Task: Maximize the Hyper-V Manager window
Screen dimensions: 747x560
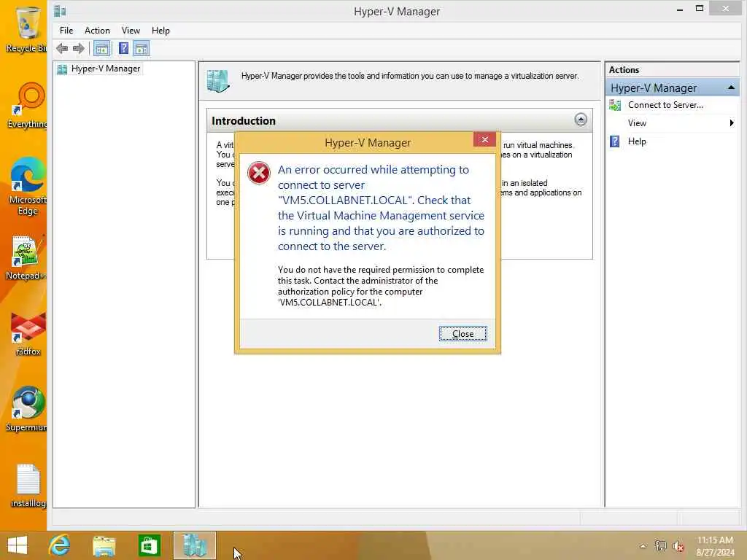Action: (700, 9)
